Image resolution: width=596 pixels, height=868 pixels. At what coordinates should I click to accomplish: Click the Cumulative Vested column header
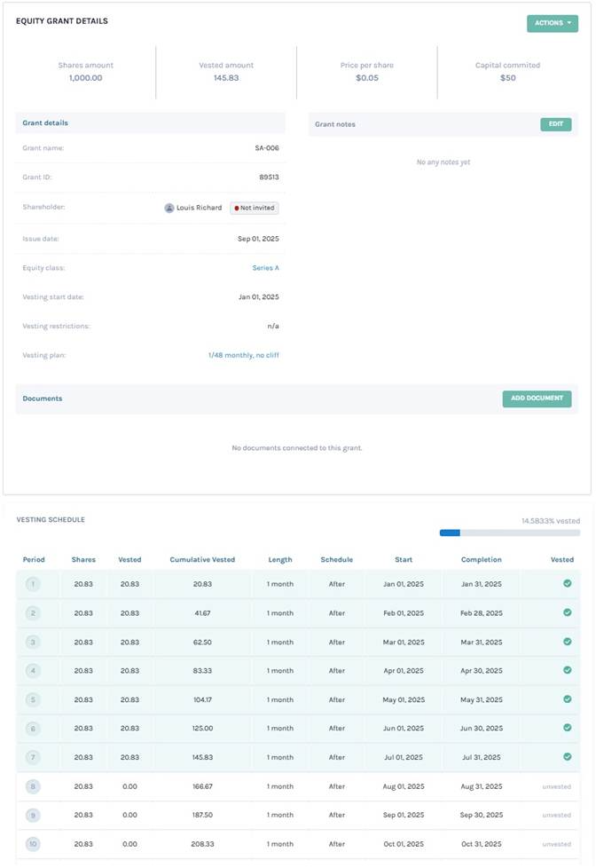tap(202, 560)
